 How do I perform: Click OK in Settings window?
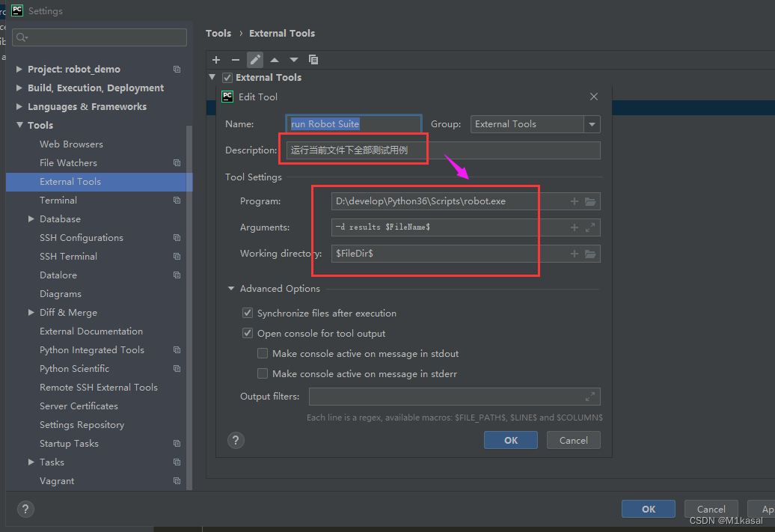648,509
